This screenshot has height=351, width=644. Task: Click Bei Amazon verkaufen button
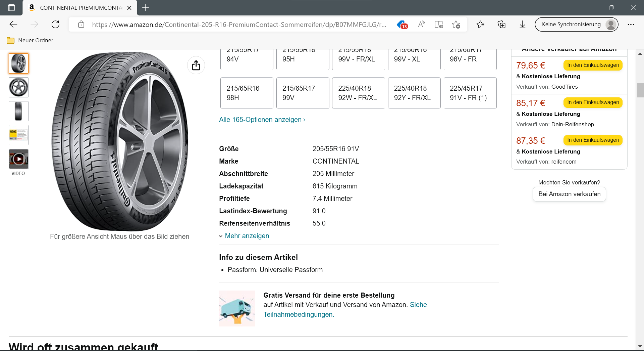pos(569,194)
